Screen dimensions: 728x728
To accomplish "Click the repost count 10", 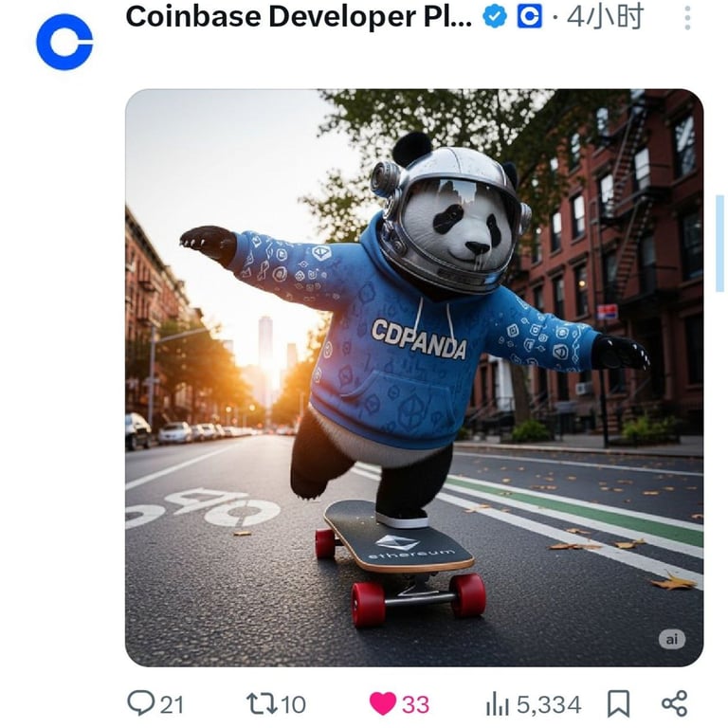I will click(294, 704).
